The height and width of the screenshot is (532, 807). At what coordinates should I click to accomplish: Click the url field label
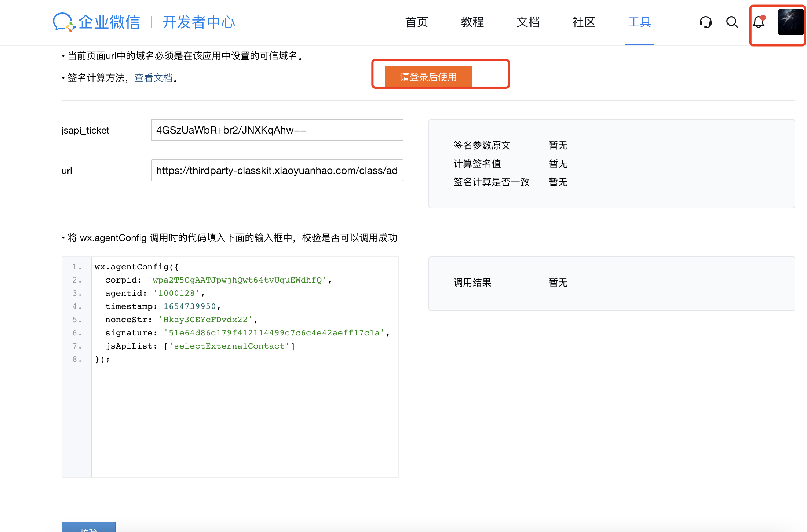pos(67,171)
